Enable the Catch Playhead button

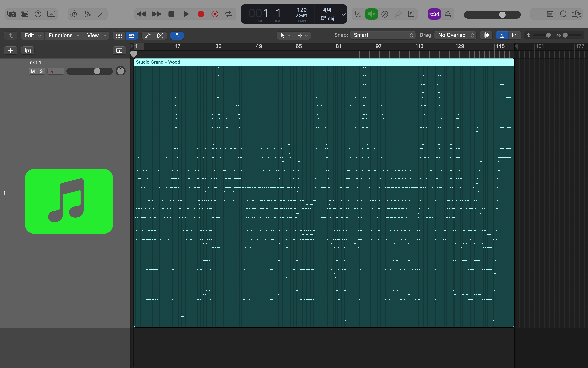(177, 36)
